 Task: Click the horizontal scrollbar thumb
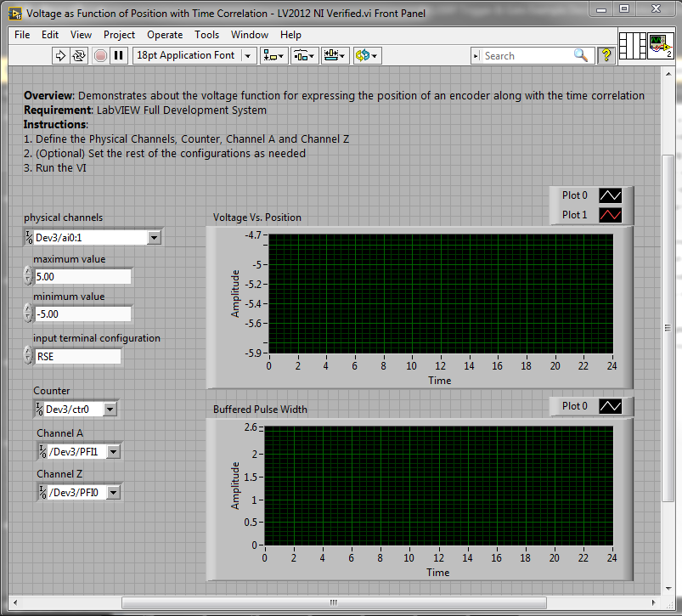(x=334, y=603)
